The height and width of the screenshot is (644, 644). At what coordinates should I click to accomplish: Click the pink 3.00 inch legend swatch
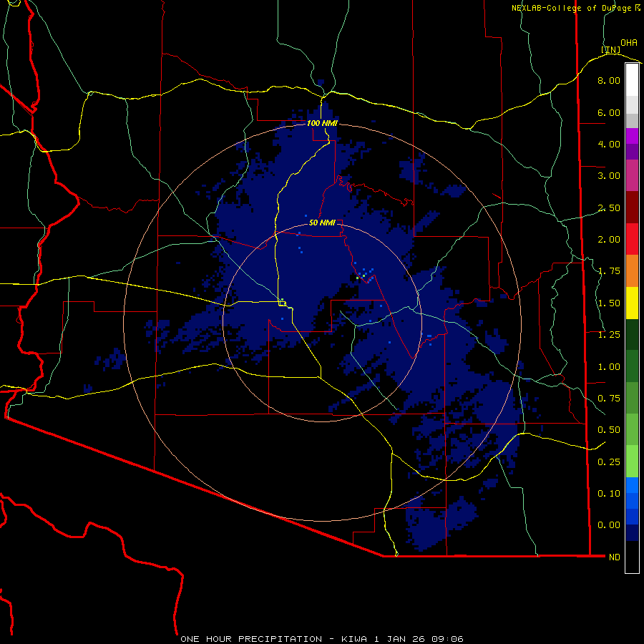click(632, 175)
